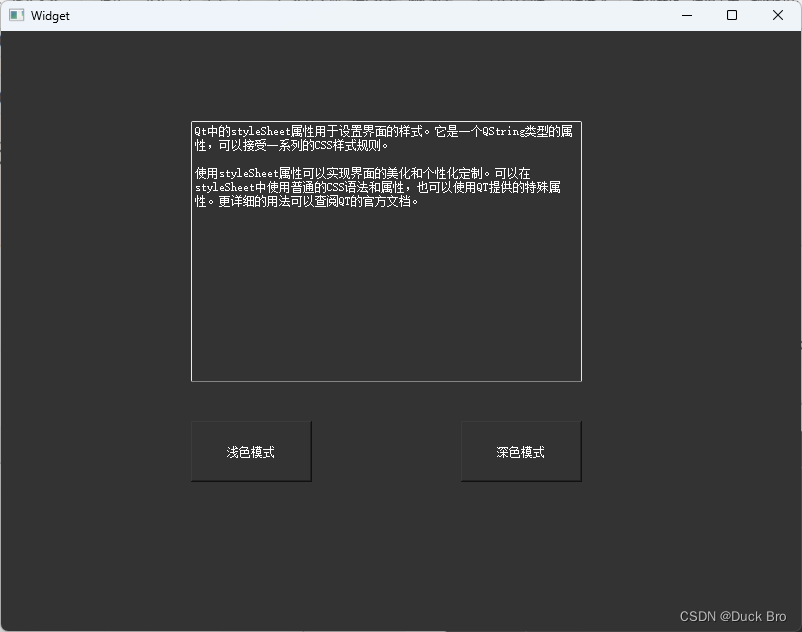
Task: Click the empty area between the two mode buttons
Action: coord(386,451)
